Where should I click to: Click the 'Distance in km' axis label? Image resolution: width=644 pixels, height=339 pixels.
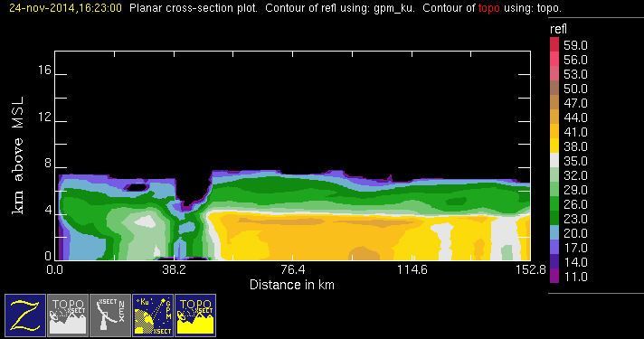pos(292,285)
